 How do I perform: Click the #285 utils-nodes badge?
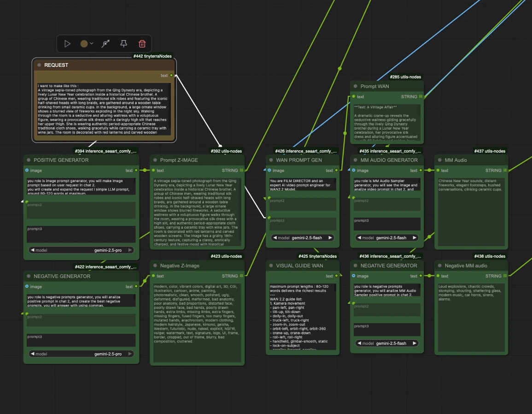click(405, 77)
